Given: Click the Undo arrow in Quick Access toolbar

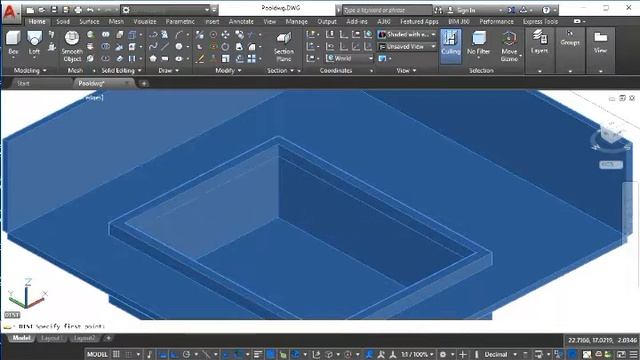Looking at the screenshot, I should pos(90,10).
